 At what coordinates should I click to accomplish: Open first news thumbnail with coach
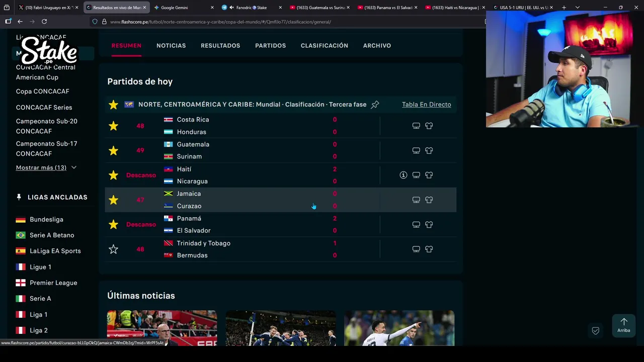(x=162, y=328)
